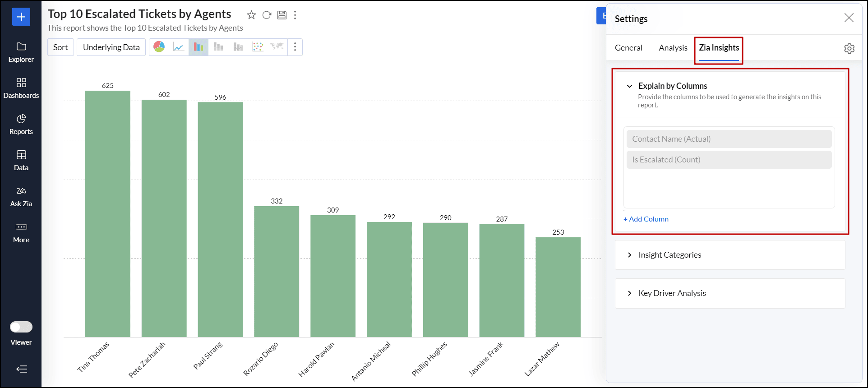Switch to the line chart icon
Screen dimensions: 868x388
click(179, 47)
